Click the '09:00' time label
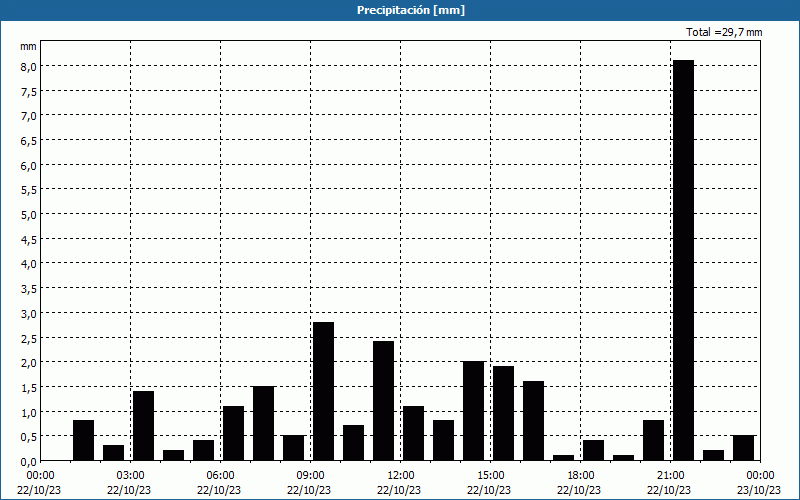The width and height of the screenshot is (800, 500). [310, 476]
